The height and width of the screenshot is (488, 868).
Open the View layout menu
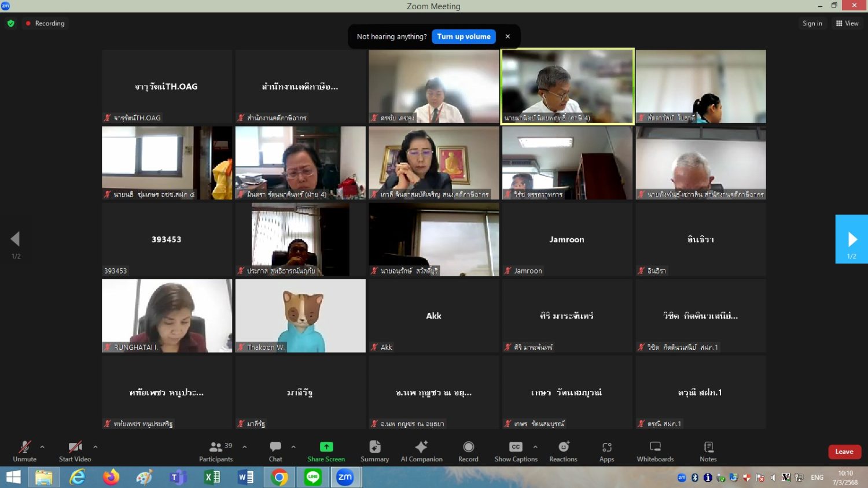click(847, 23)
